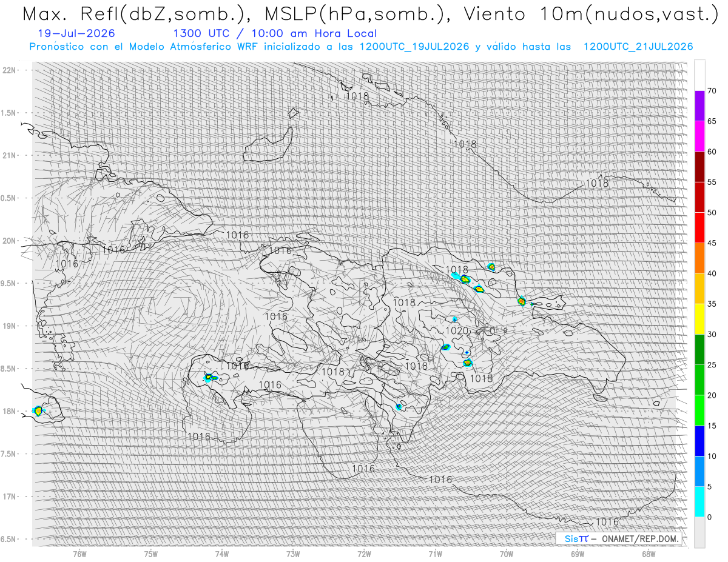Select the dark green 25–30 dBZ colorbar segment
This screenshot has width=728, height=562.
pyautogui.click(x=699, y=349)
